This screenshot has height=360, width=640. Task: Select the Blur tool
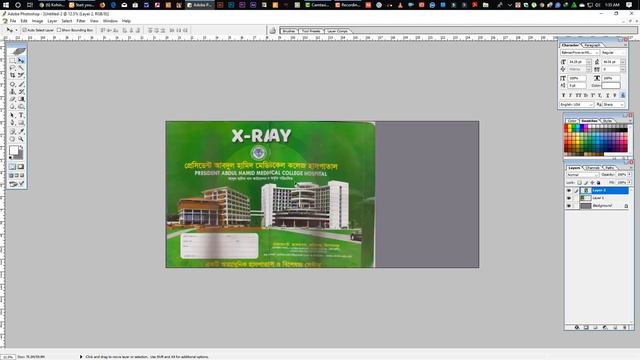click(x=13, y=107)
